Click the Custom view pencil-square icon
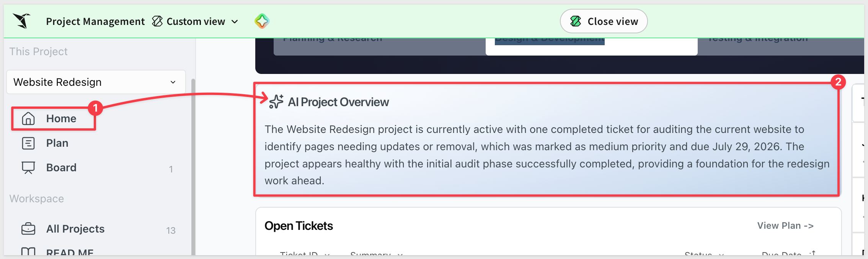This screenshot has height=259, width=868. (157, 21)
